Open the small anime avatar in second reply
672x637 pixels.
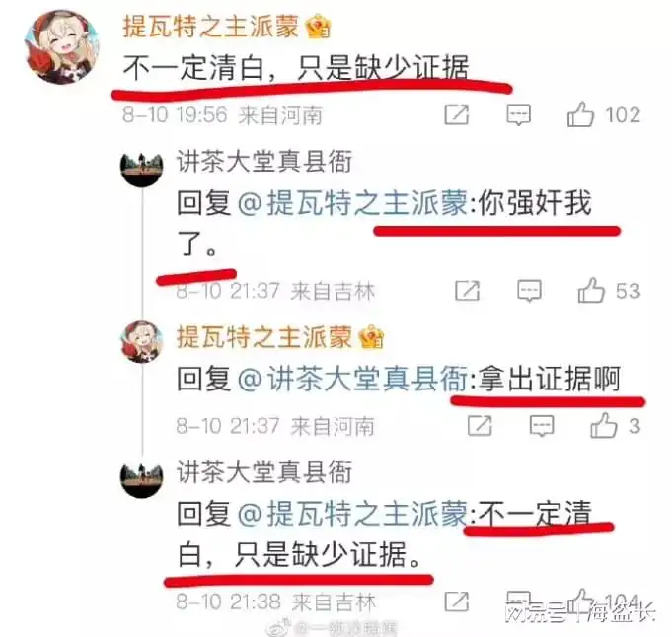pyautogui.click(x=142, y=342)
